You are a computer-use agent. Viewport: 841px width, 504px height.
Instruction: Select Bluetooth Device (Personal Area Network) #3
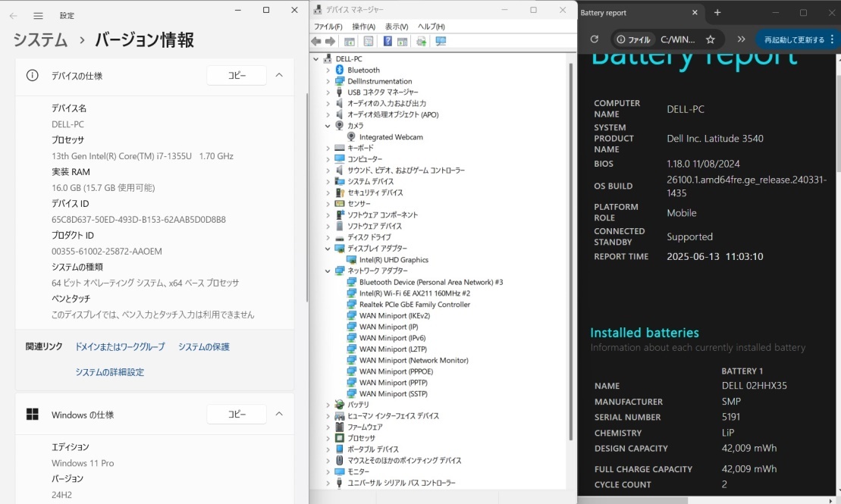click(431, 282)
